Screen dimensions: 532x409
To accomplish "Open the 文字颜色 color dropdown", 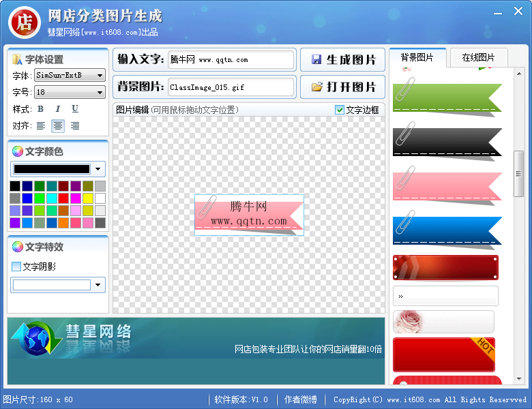I will pos(100,169).
